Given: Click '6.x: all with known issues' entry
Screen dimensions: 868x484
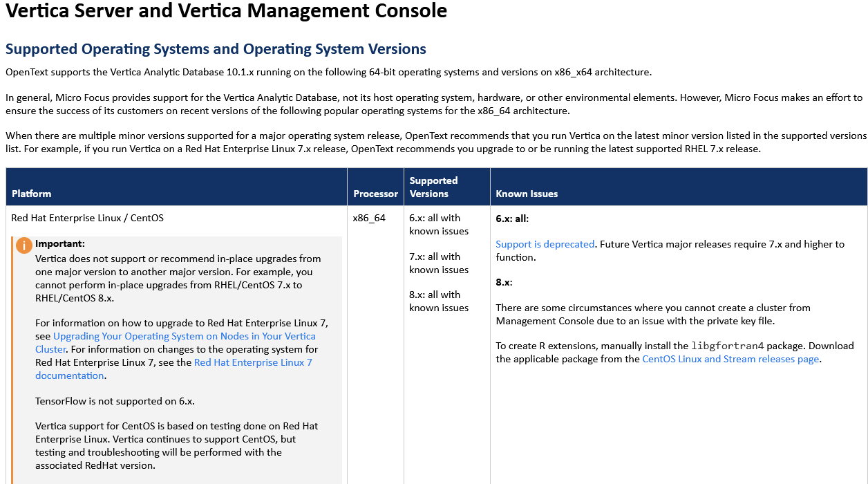Looking at the screenshot, I should 439,225.
